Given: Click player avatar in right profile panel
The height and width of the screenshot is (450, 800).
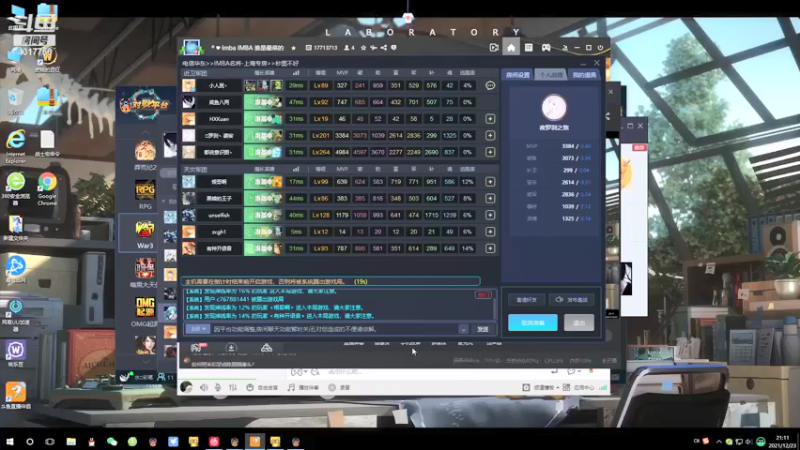Looking at the screenshot, I should (x=554, y=107).
